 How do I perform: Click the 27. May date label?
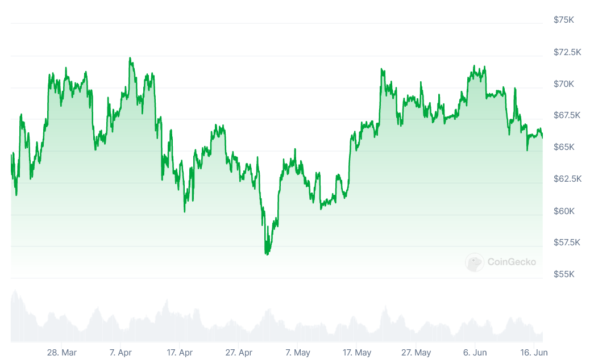tap(416, 353)
